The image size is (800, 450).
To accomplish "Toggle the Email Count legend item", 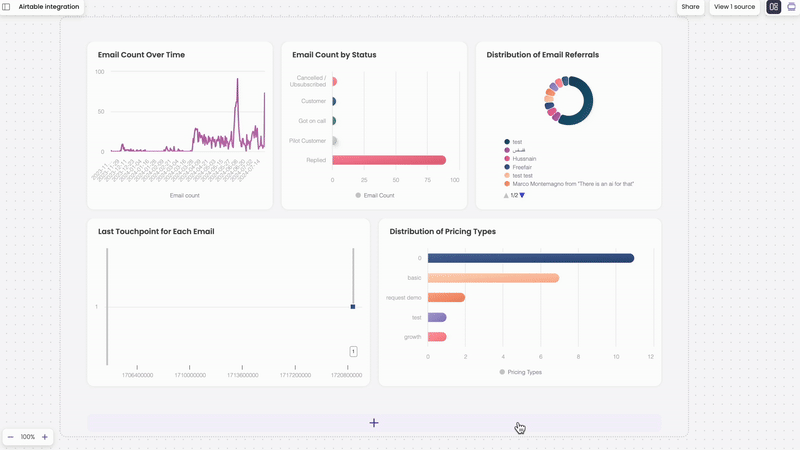I will point(375,195).
